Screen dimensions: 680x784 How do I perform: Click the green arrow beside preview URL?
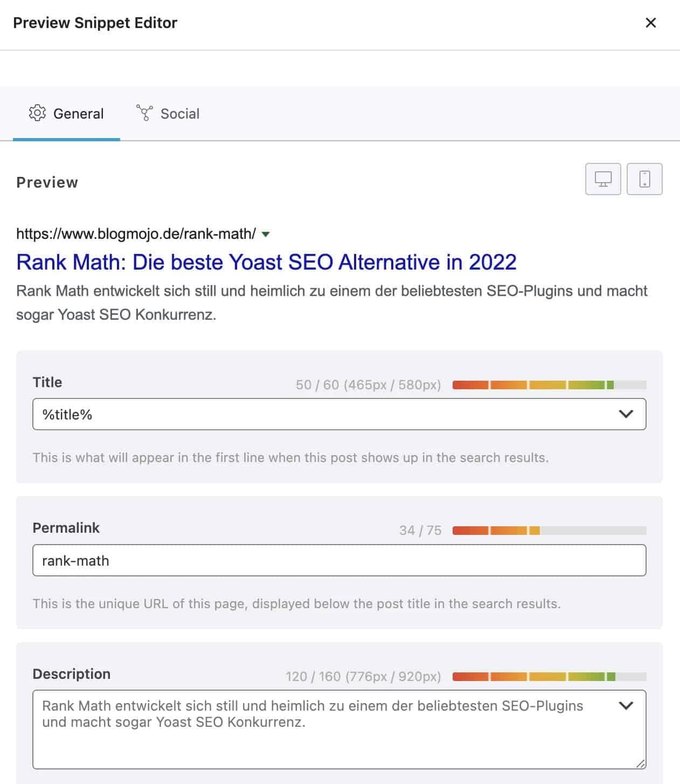(265, 234)
